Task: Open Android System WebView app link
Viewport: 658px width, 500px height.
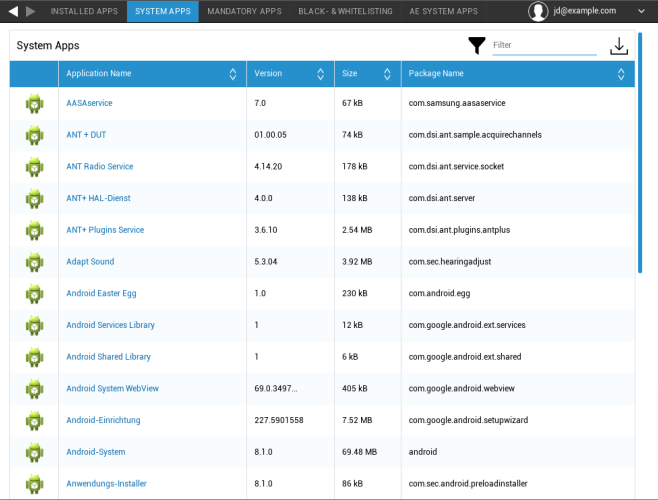Action: click(113, 389)
